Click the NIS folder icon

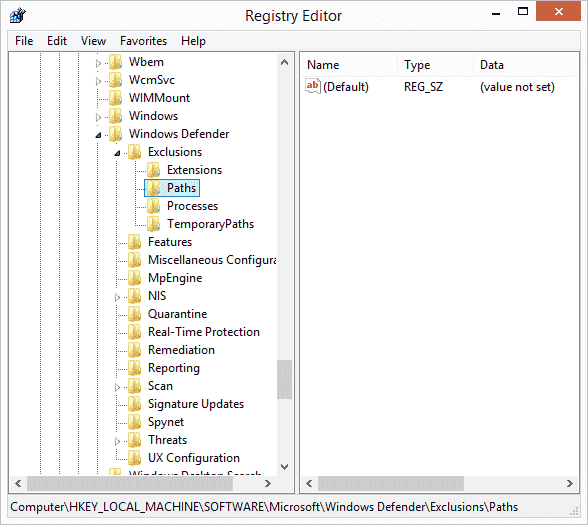(135, 296)
